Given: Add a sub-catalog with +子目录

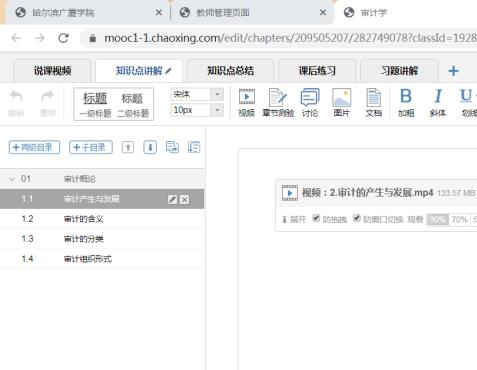Looking at the screenshot, I should click(91, 147).
